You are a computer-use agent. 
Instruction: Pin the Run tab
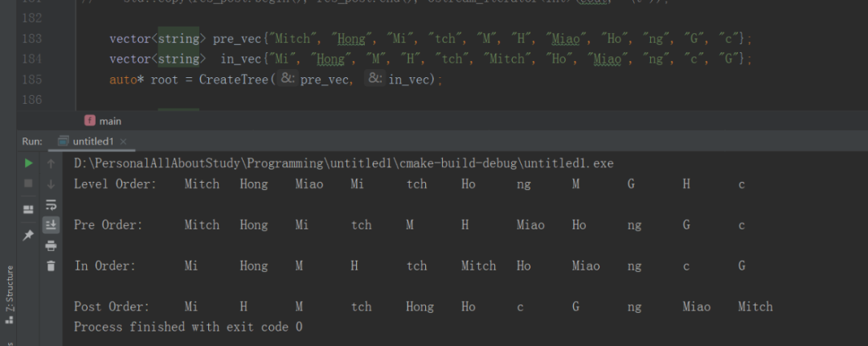[x=29, y=235]
